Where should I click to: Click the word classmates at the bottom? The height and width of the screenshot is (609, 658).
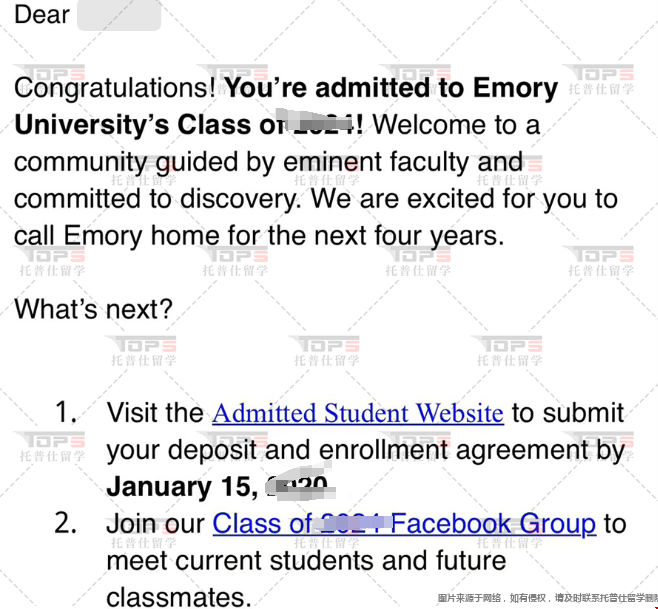(x=179, y=597)
